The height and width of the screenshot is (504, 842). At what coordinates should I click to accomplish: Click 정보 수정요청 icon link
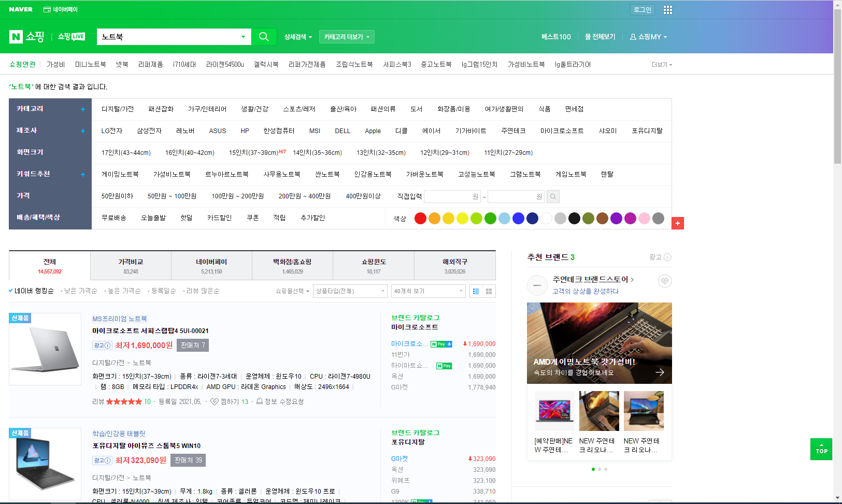click(x=280, y=401)
